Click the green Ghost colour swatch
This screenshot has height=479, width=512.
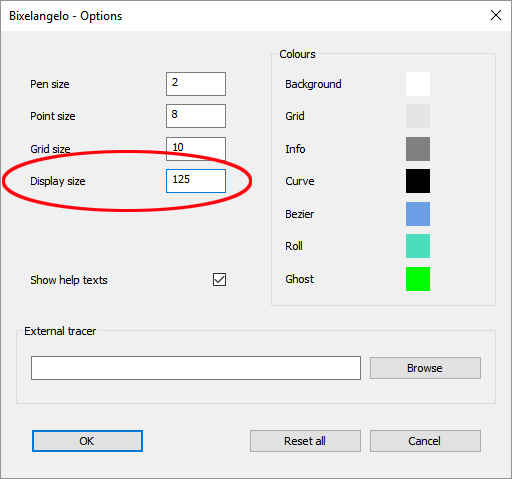click(418, 279)
